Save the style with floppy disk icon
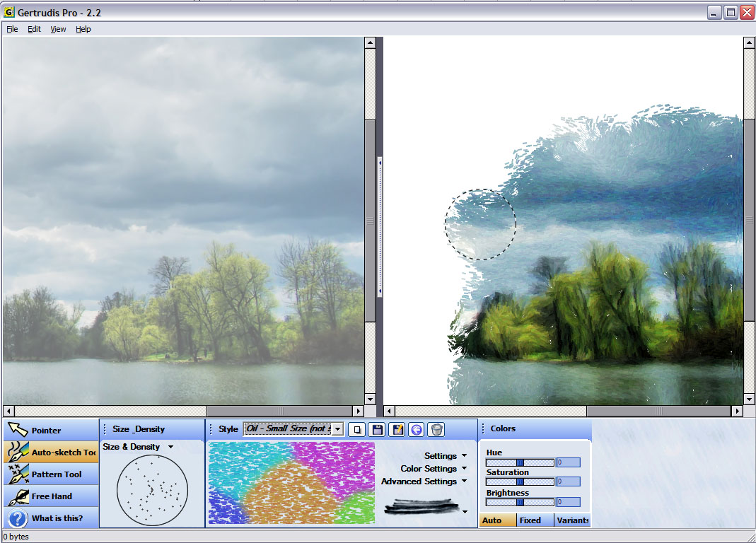 click(x=378, y=429)
